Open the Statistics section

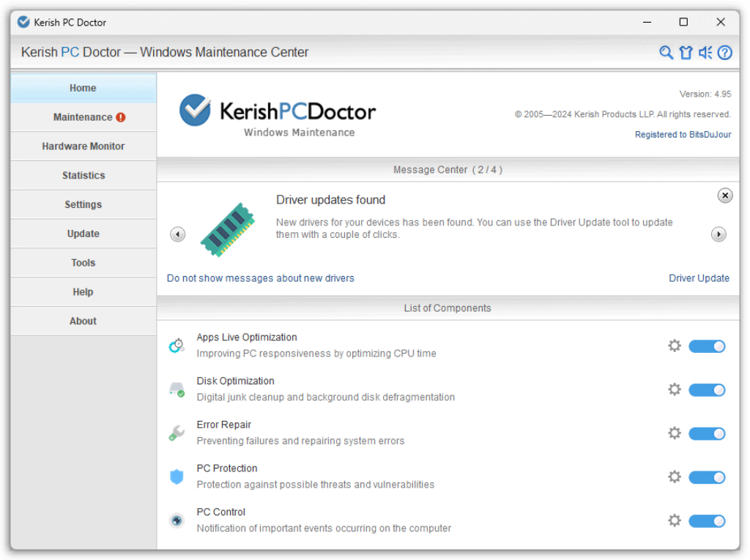pyautogui.click(x=83, y=176)
